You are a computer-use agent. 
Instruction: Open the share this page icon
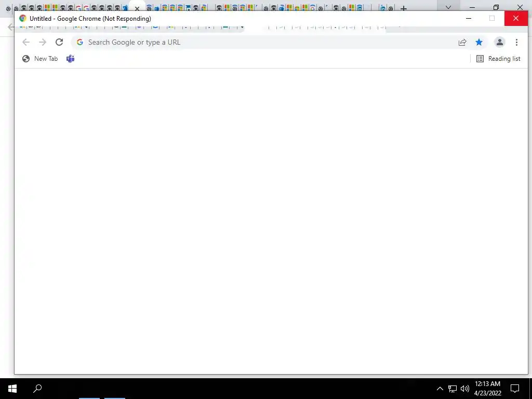(462, 42)
